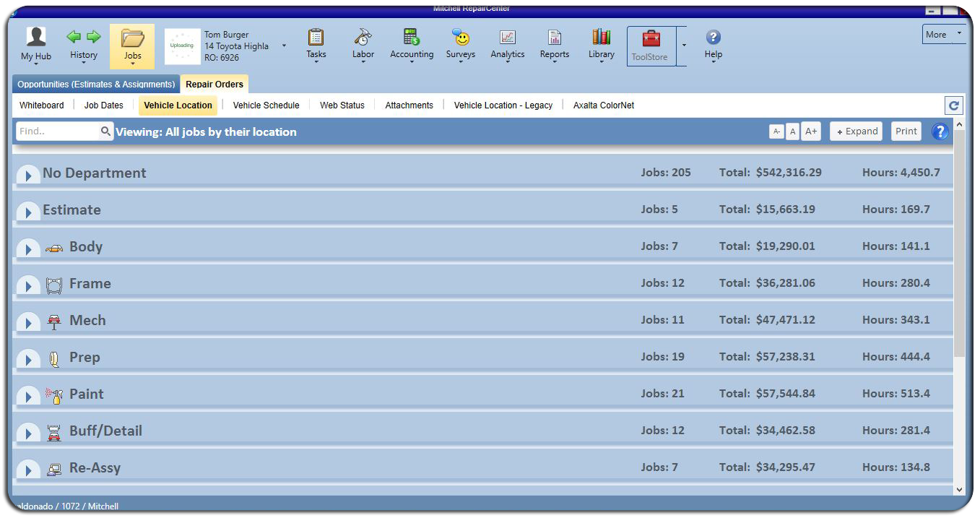Click the scrollbar down arrow

(959, 489)
